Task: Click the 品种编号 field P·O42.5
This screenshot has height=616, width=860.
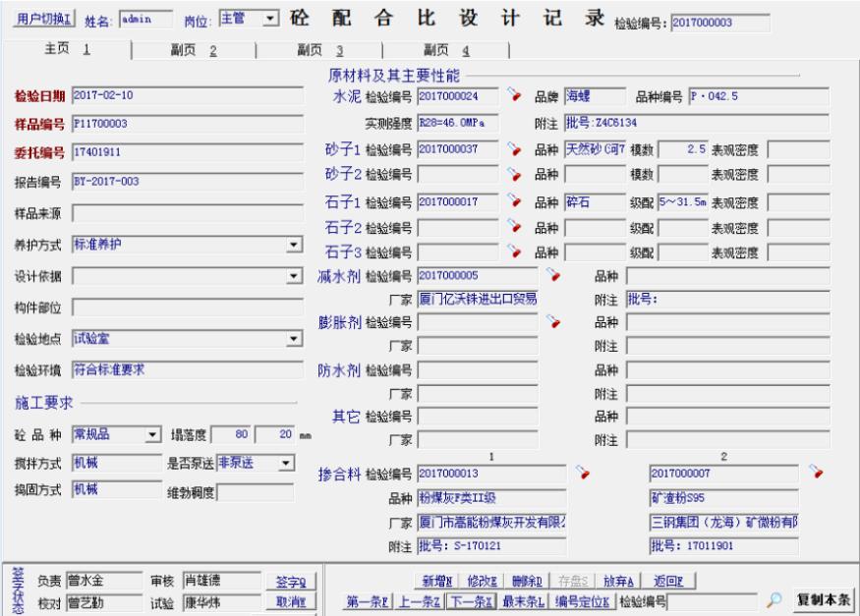Action: point(759,96)
